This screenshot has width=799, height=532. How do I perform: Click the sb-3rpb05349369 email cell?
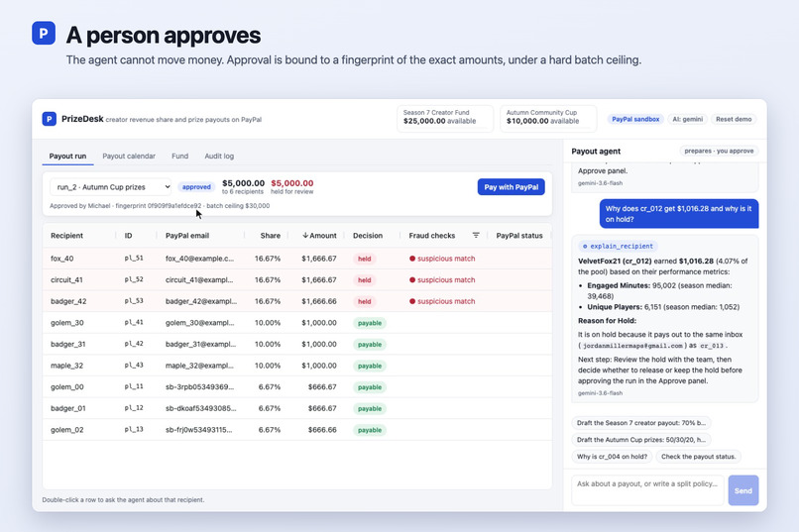[x=200, y=387]
